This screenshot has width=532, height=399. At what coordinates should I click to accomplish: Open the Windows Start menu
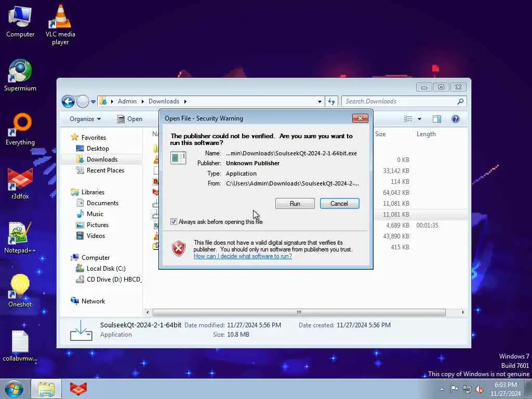click(14, 389)
